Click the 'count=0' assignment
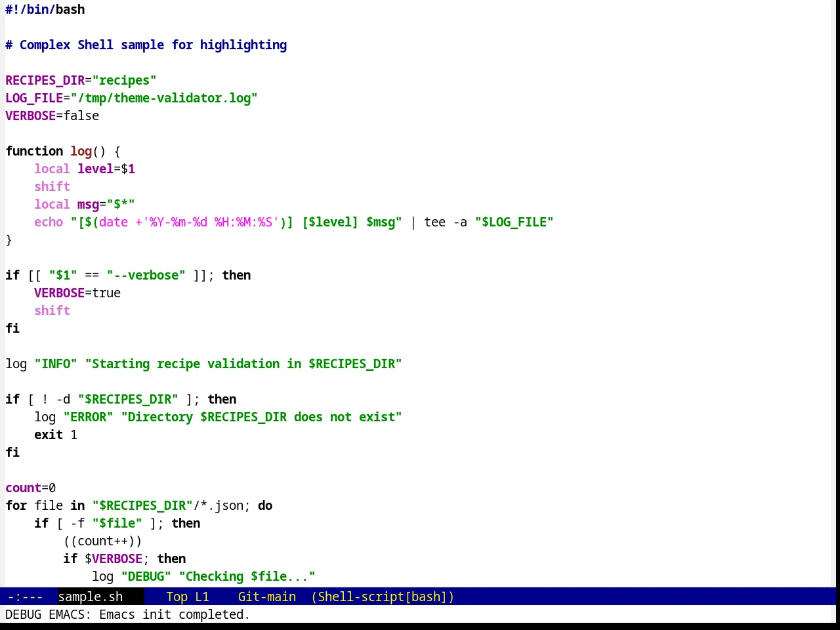Screen dimensions: 840x630 pos(31,488)
